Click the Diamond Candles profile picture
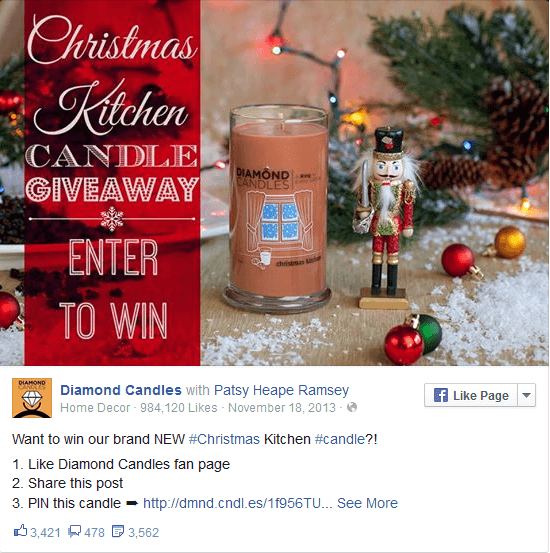Screen dimensions: 550x553 coord(32,398)
